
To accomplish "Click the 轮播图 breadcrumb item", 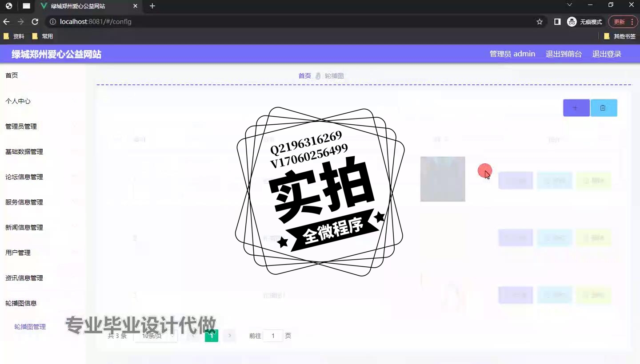I will tap(334, 76).
